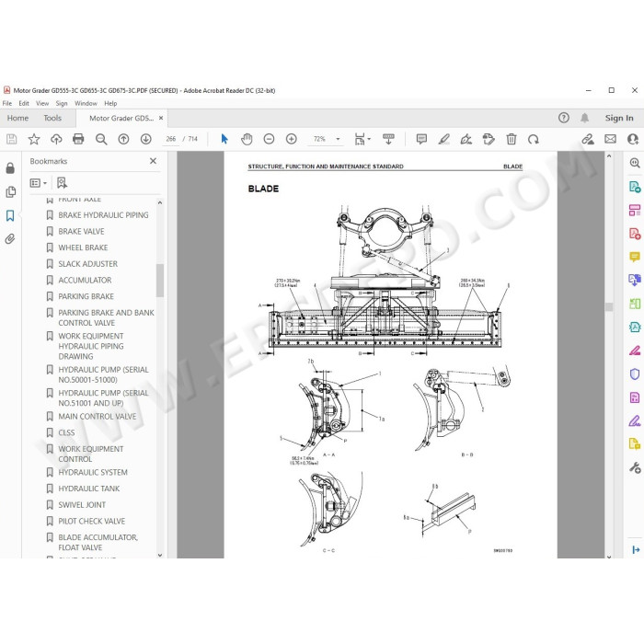The height and width of the screenshot is (644, 644).
Task: Open PILOT CHECK VALVE bookmark
Action: click(x=92, y=521)
